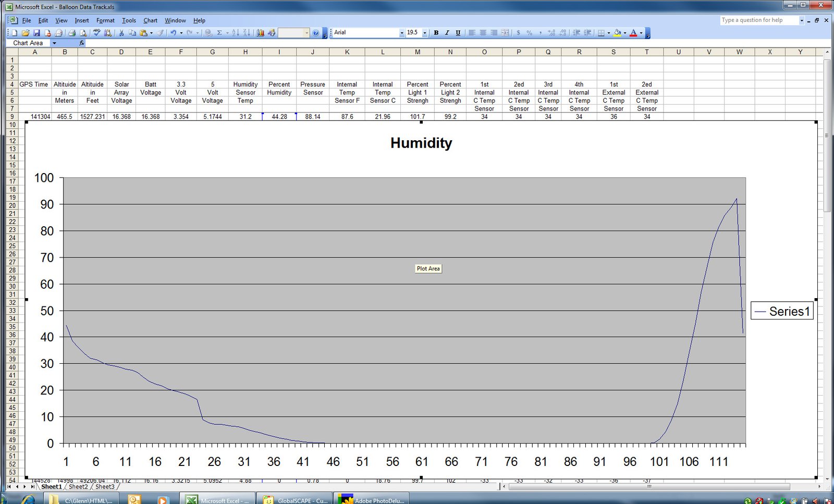Image resolution: width=834 pixels, height=504 pixels.
Task: Open the Name Box dropdown arrow beside Chart Area
Action: 54,43
